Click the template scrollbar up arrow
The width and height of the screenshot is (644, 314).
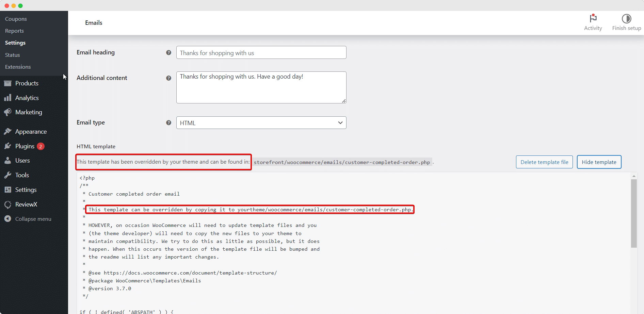(634, 176)
